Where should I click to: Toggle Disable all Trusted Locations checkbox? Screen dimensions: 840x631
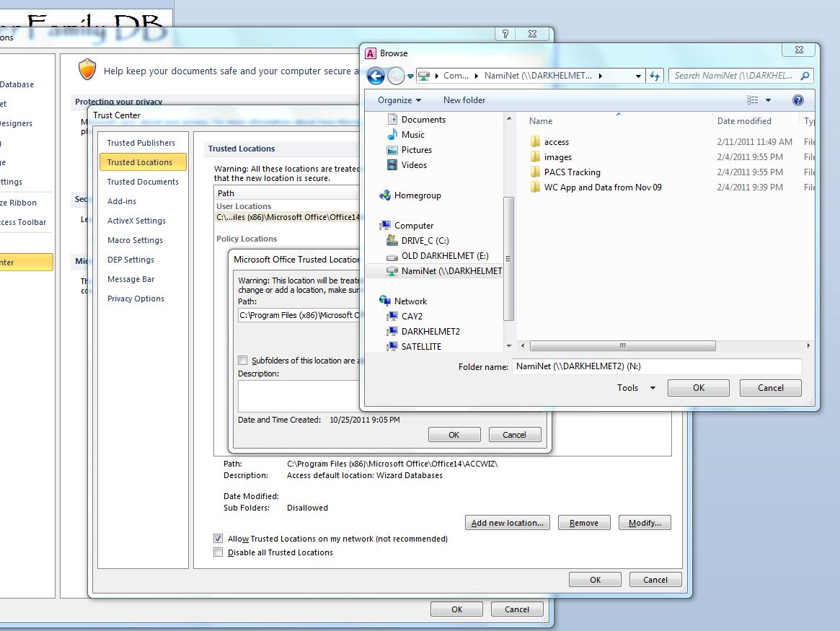(218, 552)
